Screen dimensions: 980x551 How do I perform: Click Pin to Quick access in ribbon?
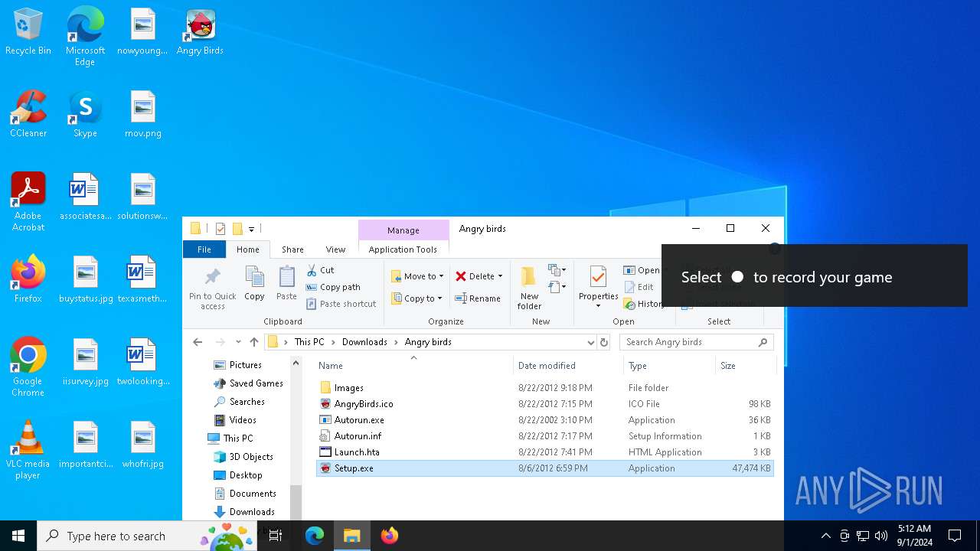(213, 289)
